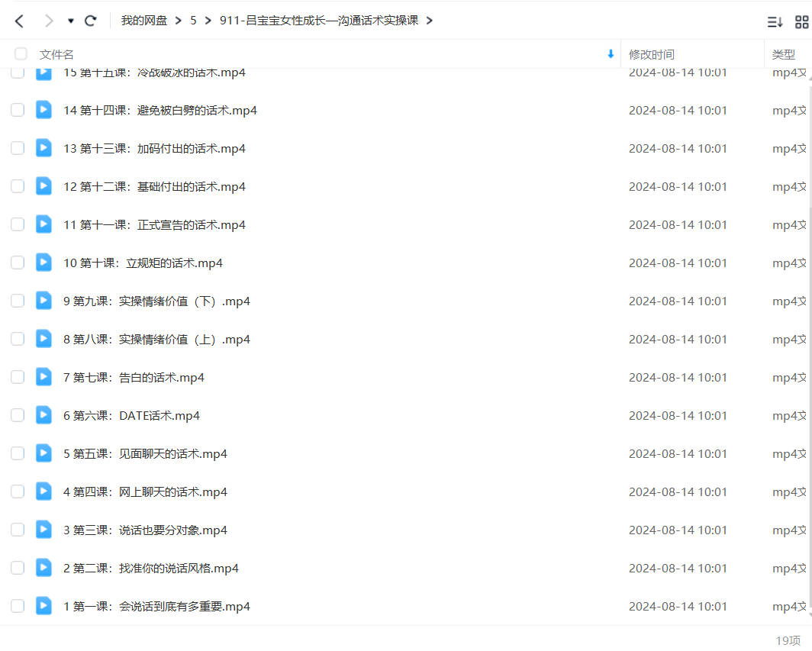
Task: Tick checkbox for 3 第三课
Action: coord(18,530)
